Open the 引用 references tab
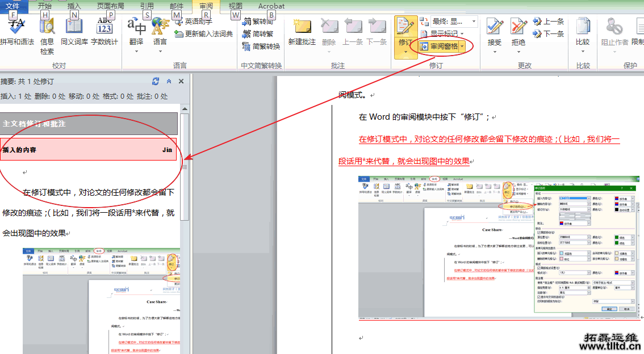This screenshot has height=354, width=644. 147,6
